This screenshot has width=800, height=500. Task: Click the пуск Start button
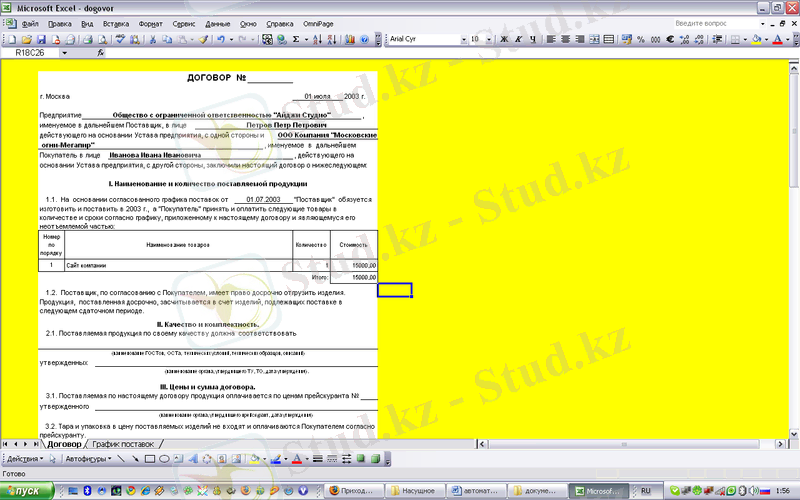click(27, 491)
